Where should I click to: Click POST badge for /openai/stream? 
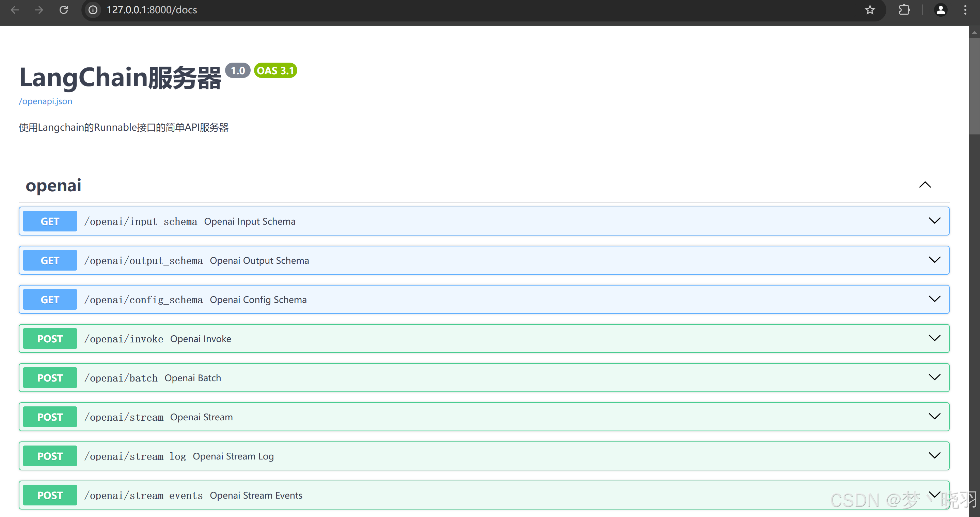click(50, 417)
